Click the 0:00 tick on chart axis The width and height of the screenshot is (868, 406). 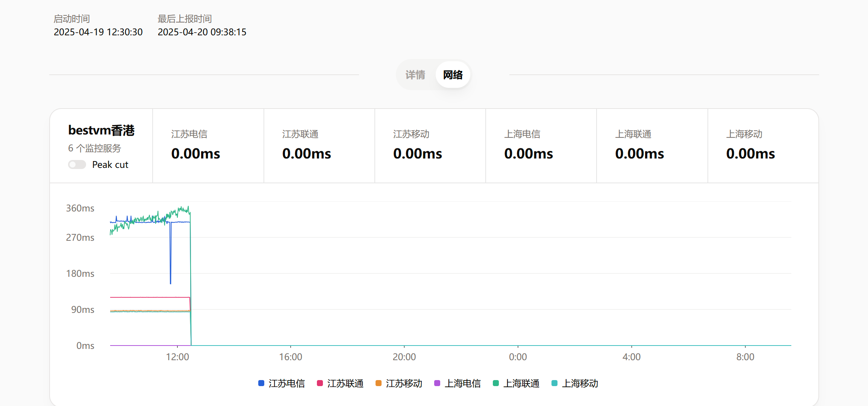point(518,357)
